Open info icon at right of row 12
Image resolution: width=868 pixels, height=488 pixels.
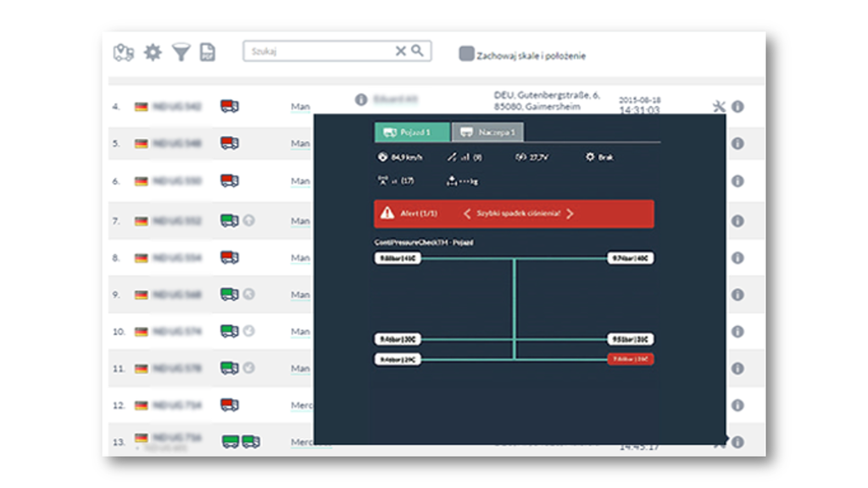(737, 405)
